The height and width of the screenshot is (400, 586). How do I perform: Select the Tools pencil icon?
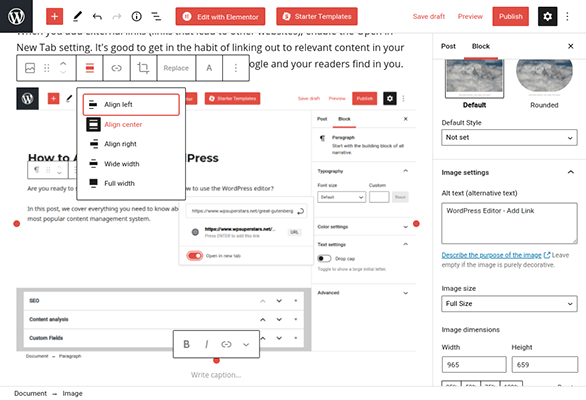coord(77,16)
